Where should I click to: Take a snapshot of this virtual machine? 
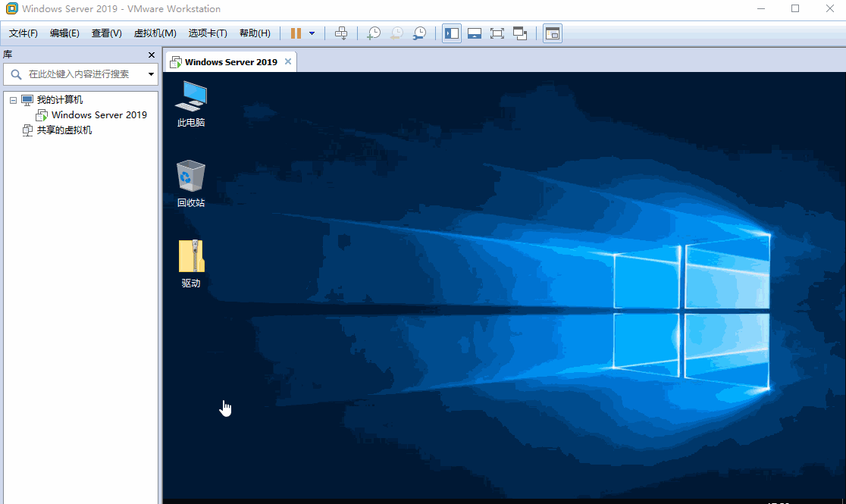[374, 33]
